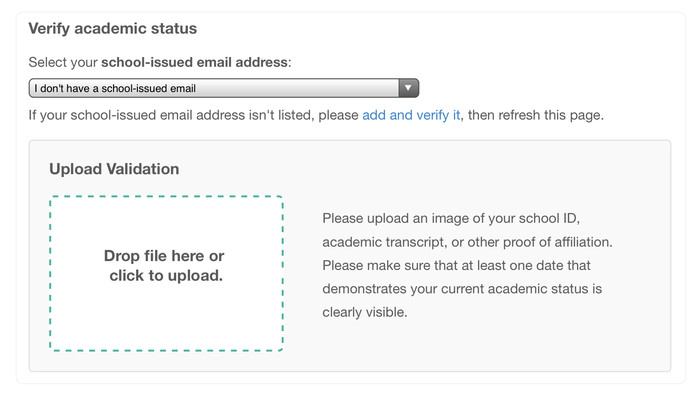Click the "Drop file here or" text
Viewport: 700px width, 397px height.
[164, 256]
